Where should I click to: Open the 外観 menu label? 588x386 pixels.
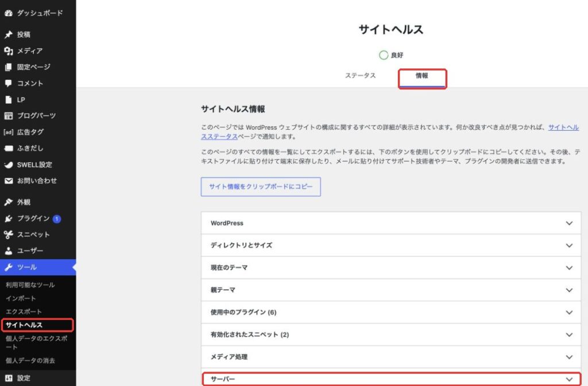24,202
